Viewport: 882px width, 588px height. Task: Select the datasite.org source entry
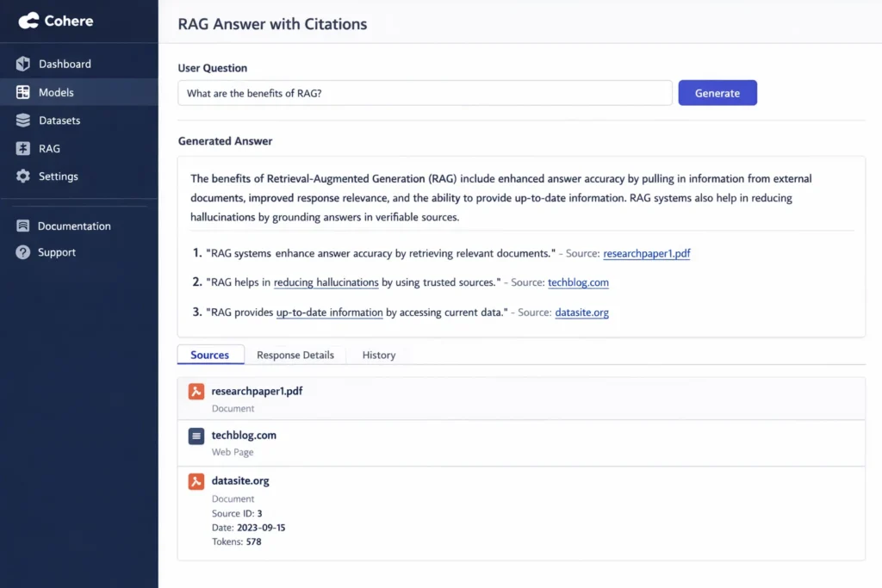click(240, 481)
